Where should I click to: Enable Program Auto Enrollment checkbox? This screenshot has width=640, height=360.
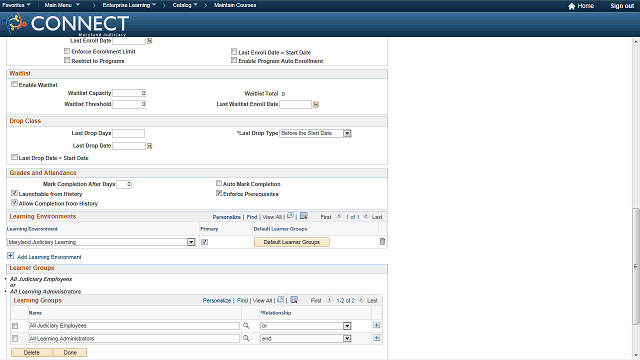pyautogui.click(x=234, y=60)
